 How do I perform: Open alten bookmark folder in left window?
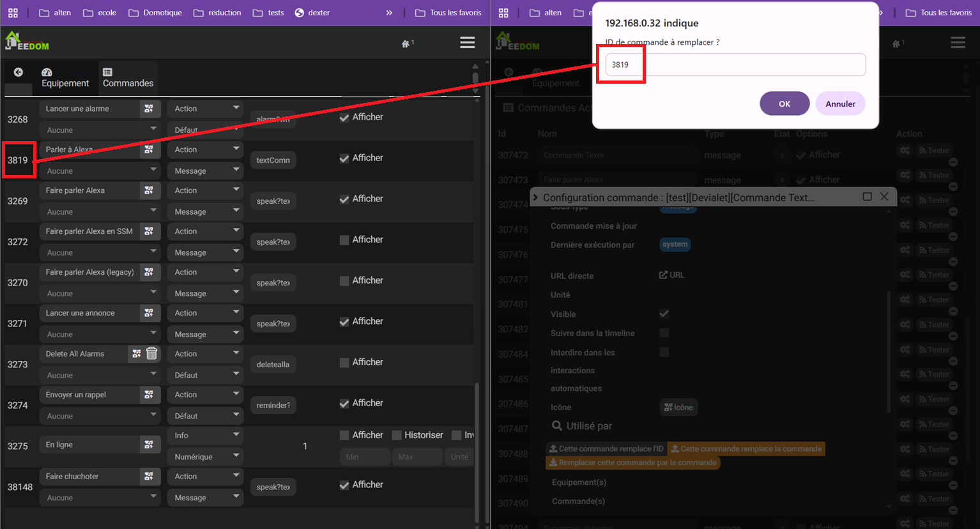click(x=55, y=13)
